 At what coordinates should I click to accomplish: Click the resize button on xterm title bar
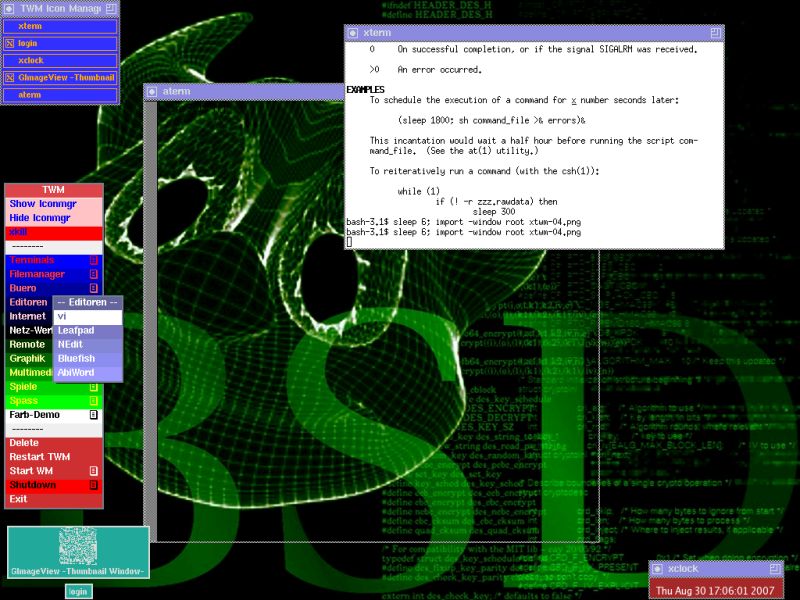tap(715, 33)
